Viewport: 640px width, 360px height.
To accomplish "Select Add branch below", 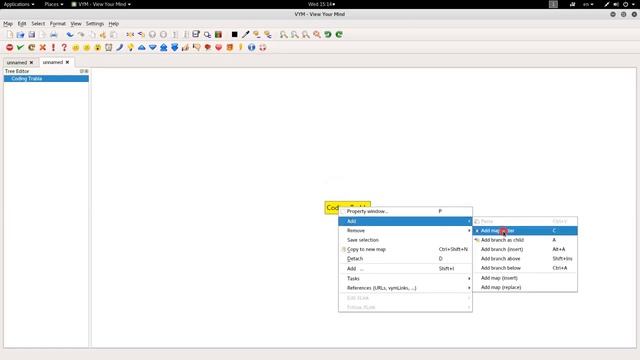I will pyautogui.click(x=525, y=268).
